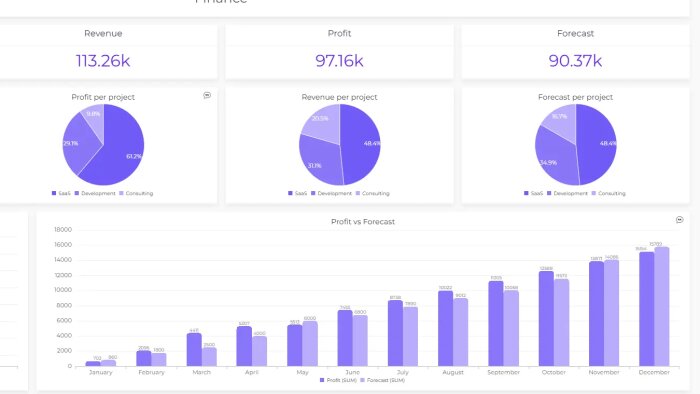The width and height of the screenshot is (700, 394).
Task: Click the 18000 y-axis label
Action: pyautogui.click(x=63, y=230)
